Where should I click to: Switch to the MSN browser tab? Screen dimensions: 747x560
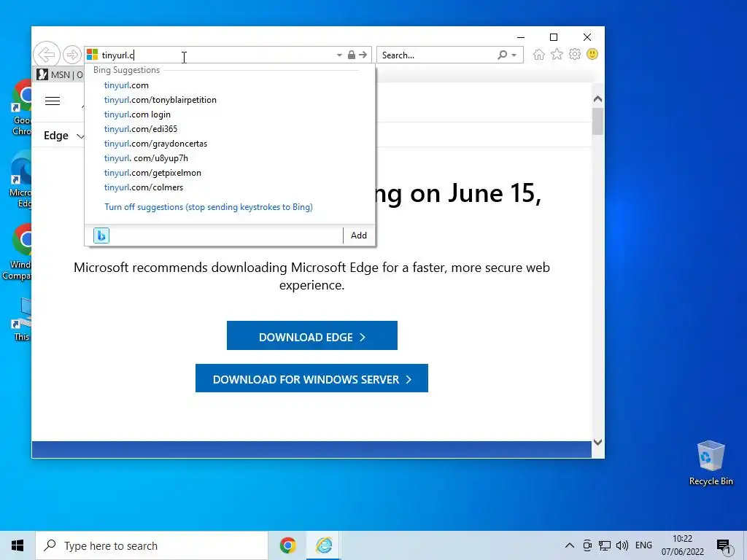point(60,75)
